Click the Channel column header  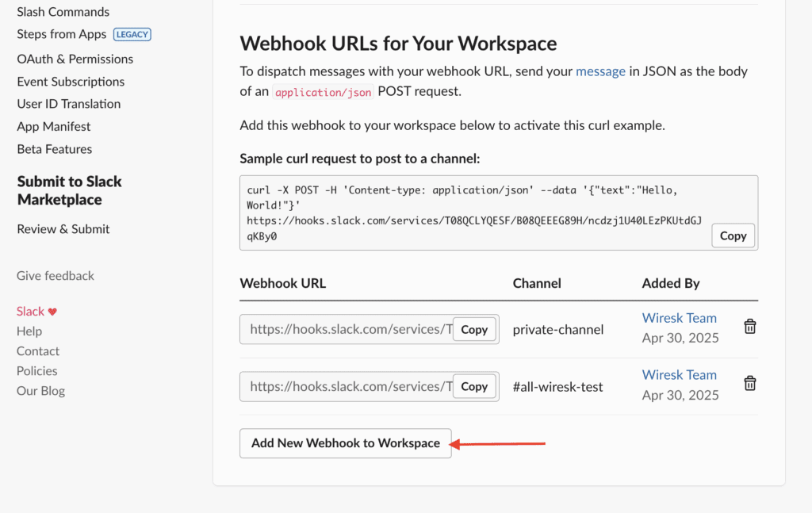tap(537, 283)
